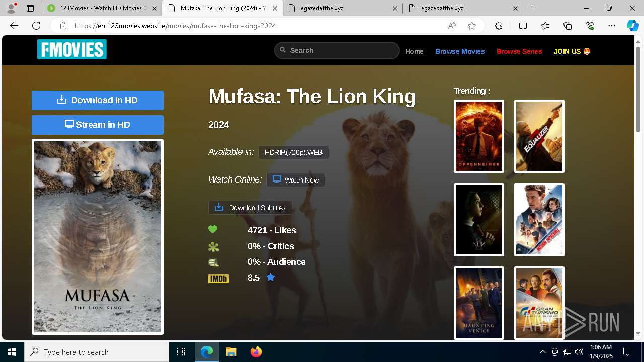Add page to favorites star icon

472,26
